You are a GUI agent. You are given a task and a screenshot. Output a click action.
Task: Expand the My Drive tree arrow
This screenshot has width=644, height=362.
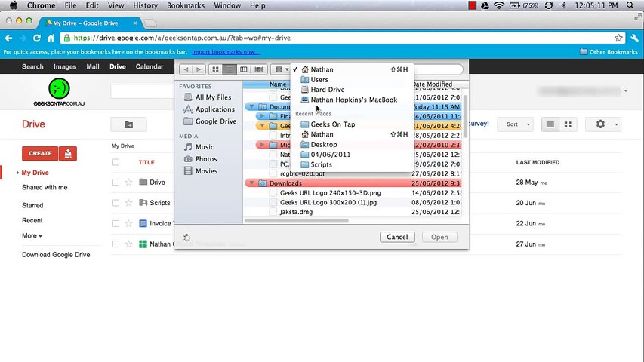point(17,173)
